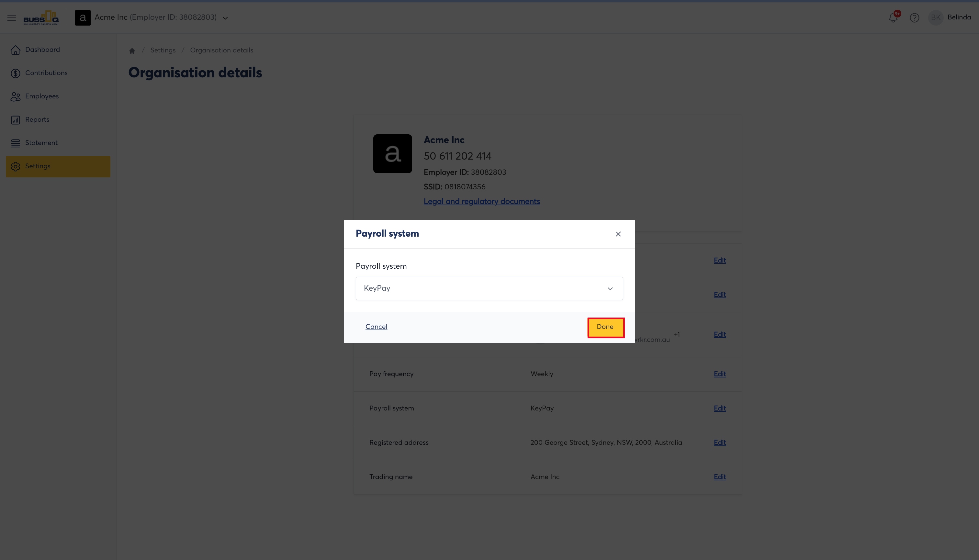Open the Payroll system KeyPay dropdown
979x560 pixels.
click(x=489, y=288)
